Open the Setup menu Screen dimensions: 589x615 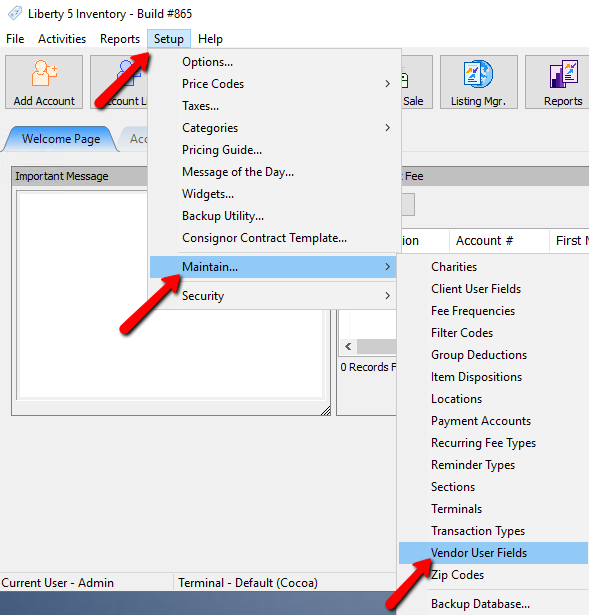169,39
